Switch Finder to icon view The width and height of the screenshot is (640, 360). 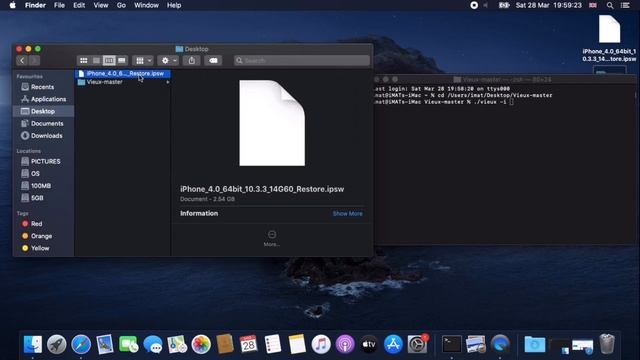[84, 60]
